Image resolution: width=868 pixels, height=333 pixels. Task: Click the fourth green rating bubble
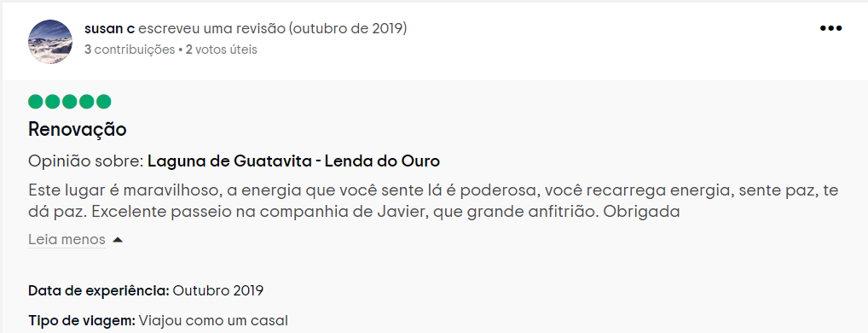86,102
